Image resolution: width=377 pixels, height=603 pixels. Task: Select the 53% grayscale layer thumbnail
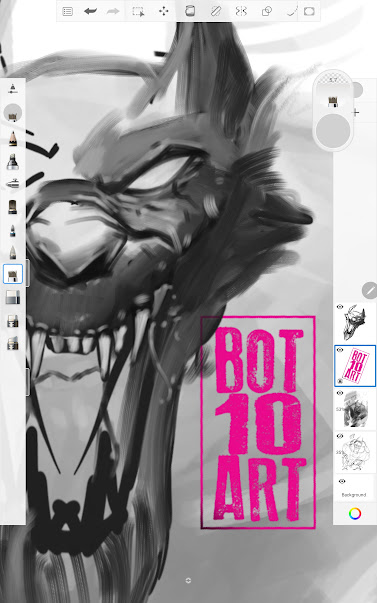pyautogui.click(x=355, y=409)
